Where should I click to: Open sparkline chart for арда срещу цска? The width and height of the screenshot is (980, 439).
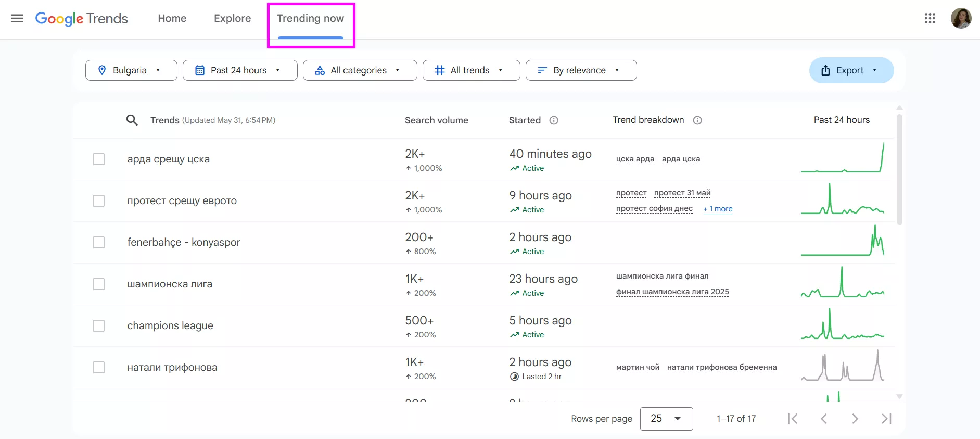point(843,158)
